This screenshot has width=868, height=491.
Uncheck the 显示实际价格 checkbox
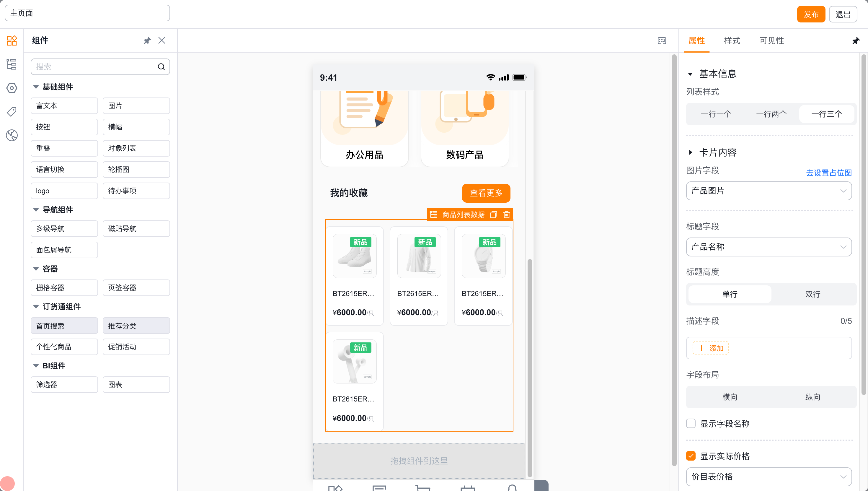click(x=691, y=456)
